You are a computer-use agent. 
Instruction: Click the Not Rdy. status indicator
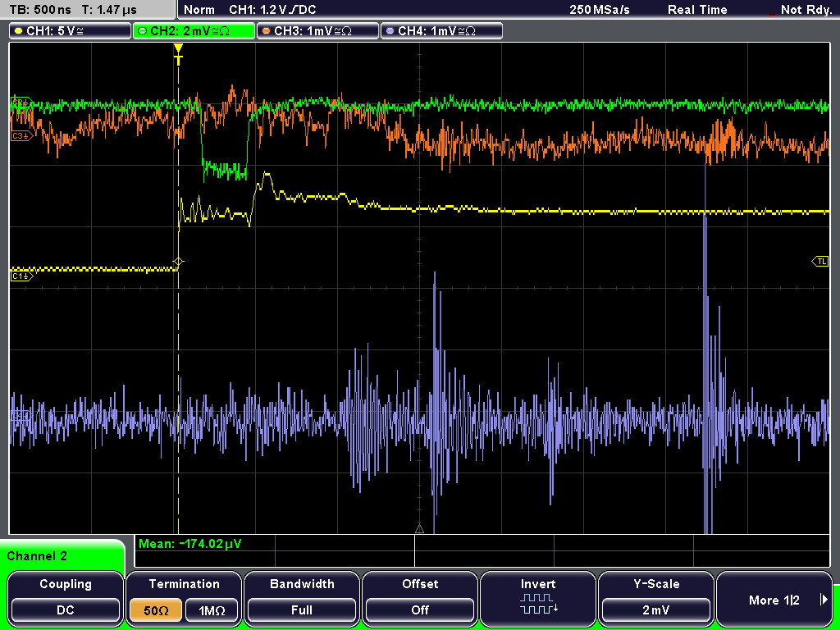coord(806,10)
